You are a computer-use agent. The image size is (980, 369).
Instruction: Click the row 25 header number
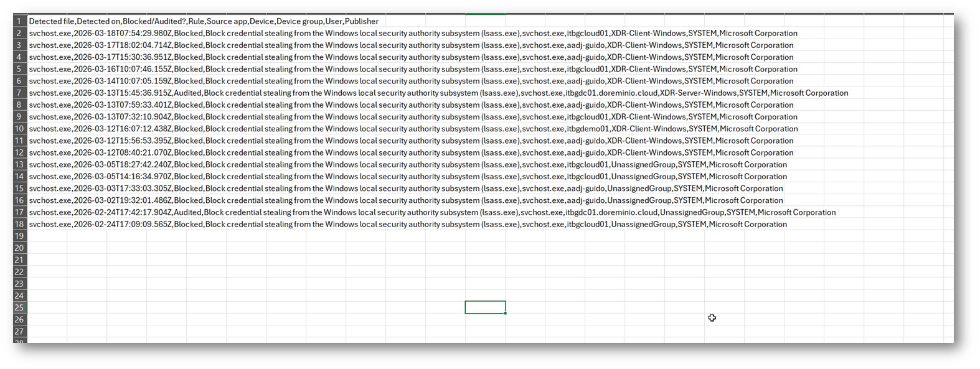pyautogui.click(x=19, y=307)
